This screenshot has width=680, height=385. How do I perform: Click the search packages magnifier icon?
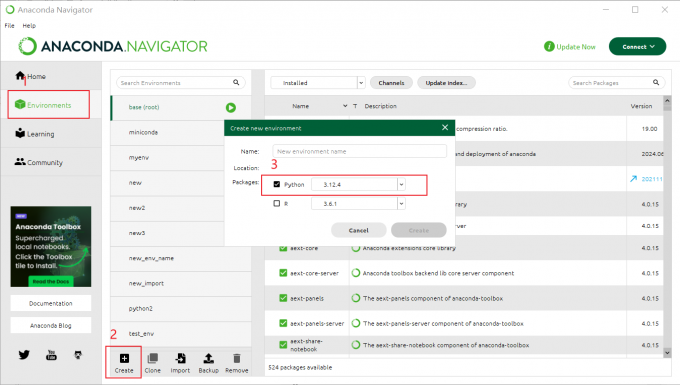pyautogui.click(x=656, y=82)
